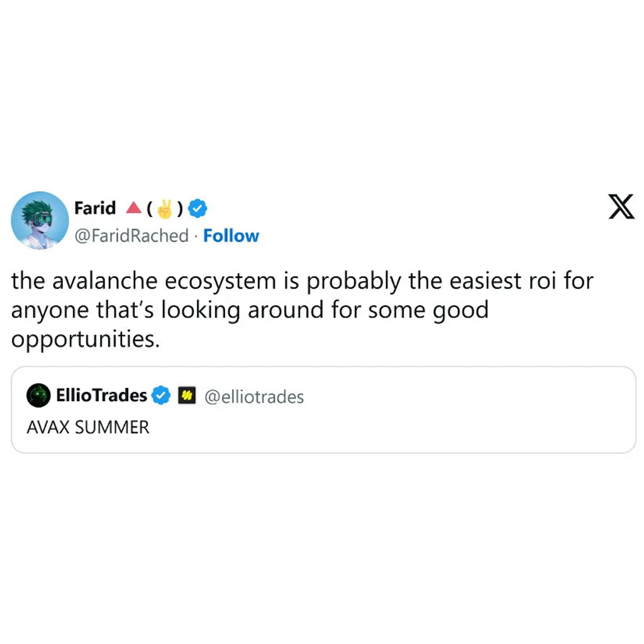
Task: Click the ElliotTrades display name
Action: 101,395
